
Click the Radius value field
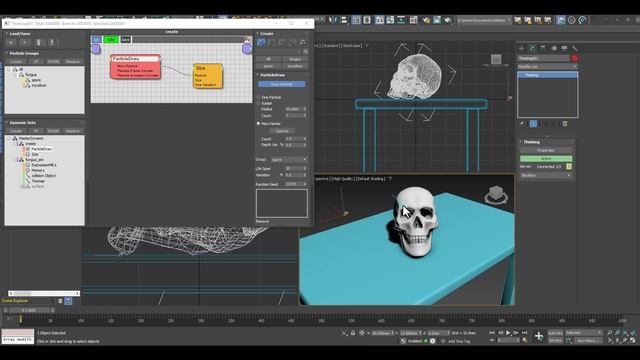coord(296,109)
